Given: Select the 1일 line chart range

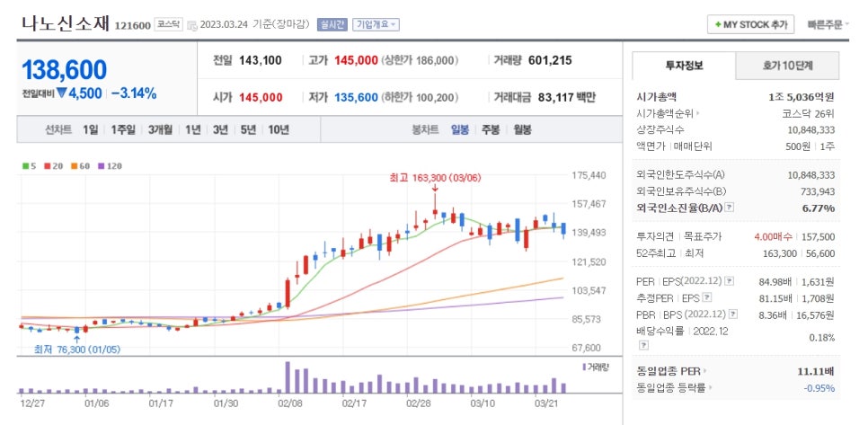Looking at the screenshot, I should tap(90, 129).
